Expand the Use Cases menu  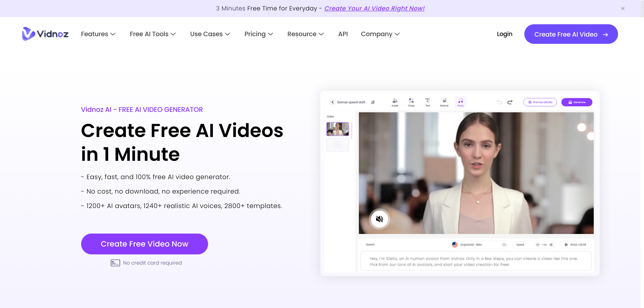[x=210, y=34]
